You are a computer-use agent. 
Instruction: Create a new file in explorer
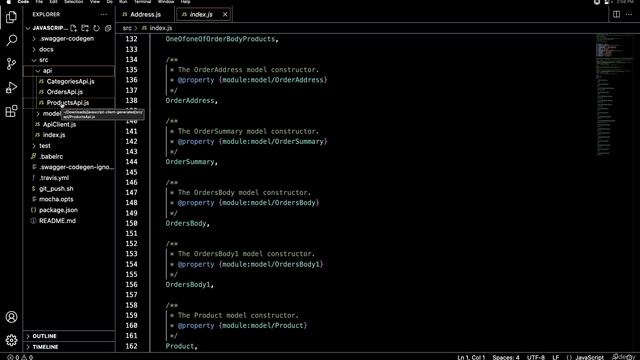point(73,28)
